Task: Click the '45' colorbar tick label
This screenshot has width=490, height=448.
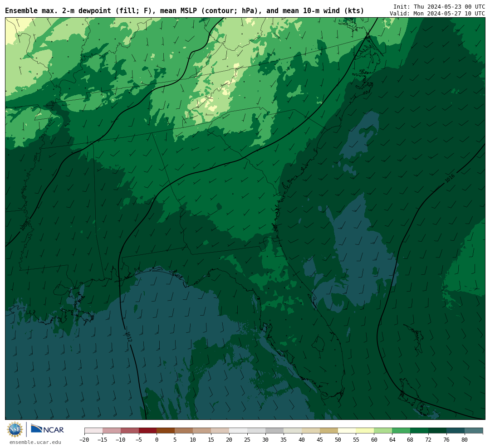Action: pyautogui.click(x=320, y=440)
